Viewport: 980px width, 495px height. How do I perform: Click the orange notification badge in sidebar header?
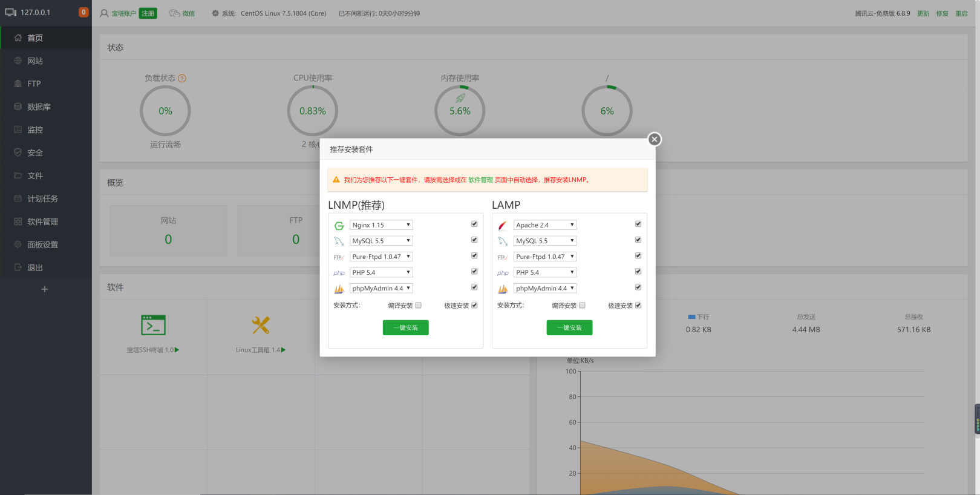(83, 12)
